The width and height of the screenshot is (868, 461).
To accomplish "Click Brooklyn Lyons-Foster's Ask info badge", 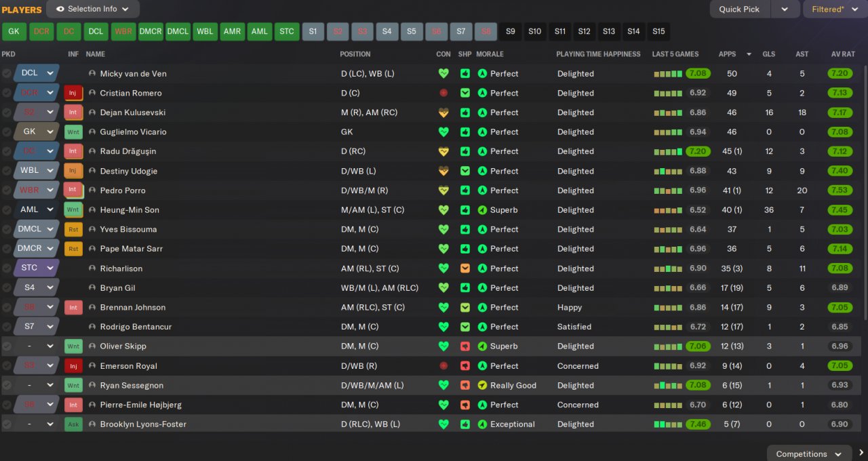I will (x=73, y=424).
